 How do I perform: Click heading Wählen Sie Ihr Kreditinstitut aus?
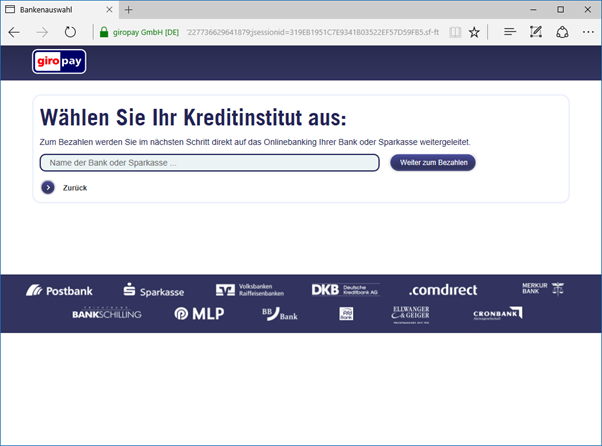[193, 117]
